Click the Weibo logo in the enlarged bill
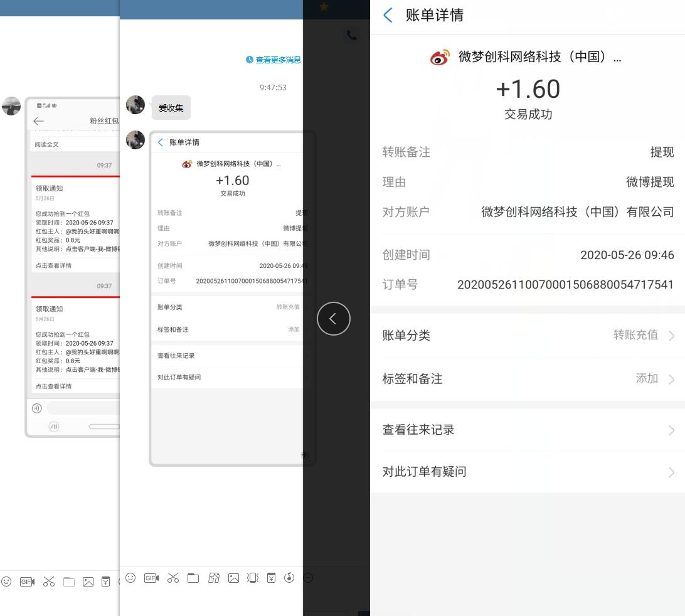 pyautogui.click(x=440, y=57)
